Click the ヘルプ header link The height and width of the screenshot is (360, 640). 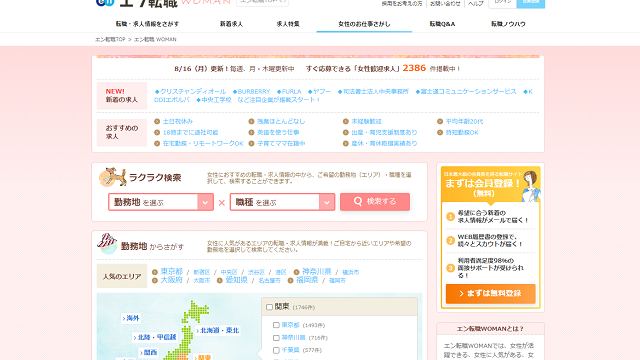click(476, 3)
